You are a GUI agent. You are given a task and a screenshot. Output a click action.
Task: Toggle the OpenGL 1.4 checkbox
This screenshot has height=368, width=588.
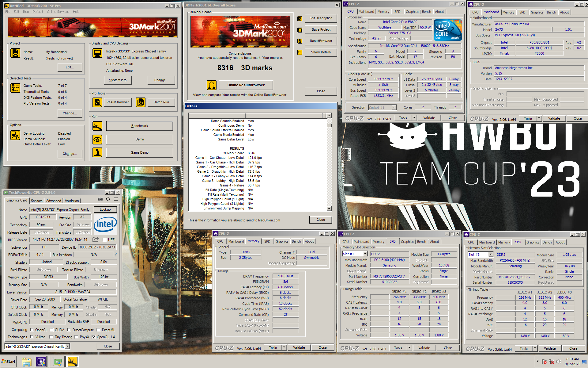93,337
